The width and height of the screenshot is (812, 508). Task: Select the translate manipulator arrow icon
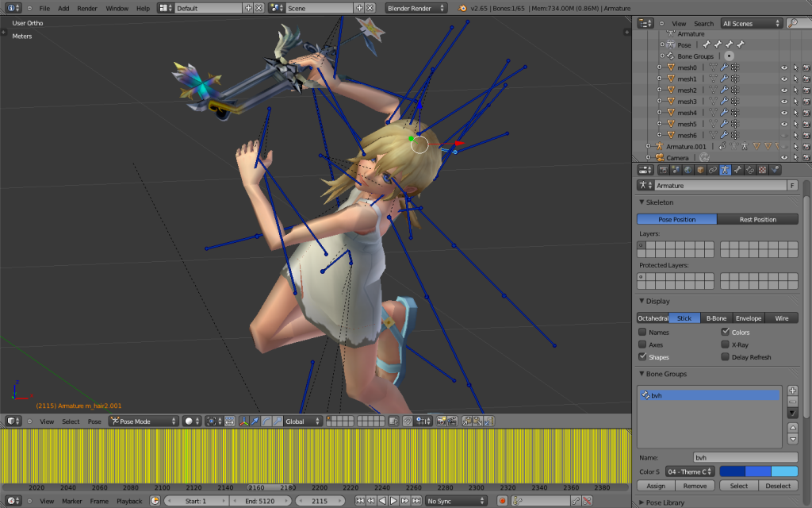255,421
